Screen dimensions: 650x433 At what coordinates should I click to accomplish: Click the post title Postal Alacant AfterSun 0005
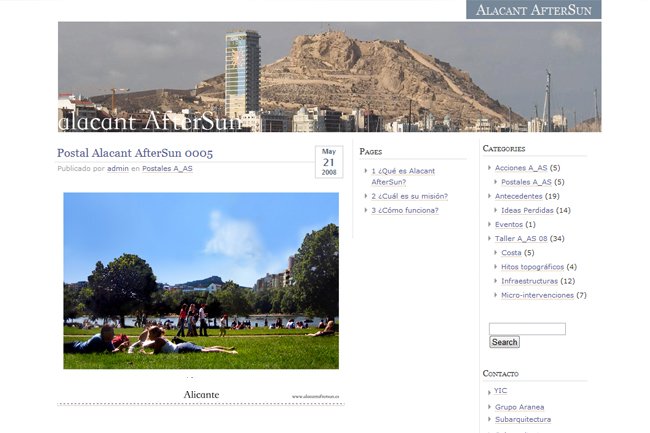[x=135, y=153]
